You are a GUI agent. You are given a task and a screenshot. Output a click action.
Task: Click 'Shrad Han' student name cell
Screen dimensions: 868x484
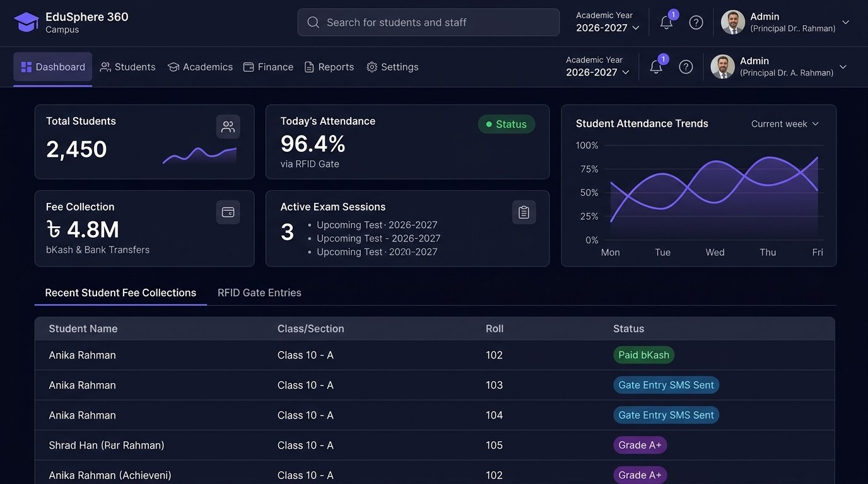coord(107,446)
